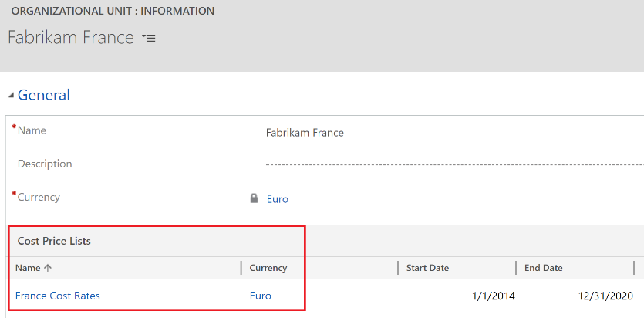
Task: Open the Euro link in Currency field
Action: 278,199
